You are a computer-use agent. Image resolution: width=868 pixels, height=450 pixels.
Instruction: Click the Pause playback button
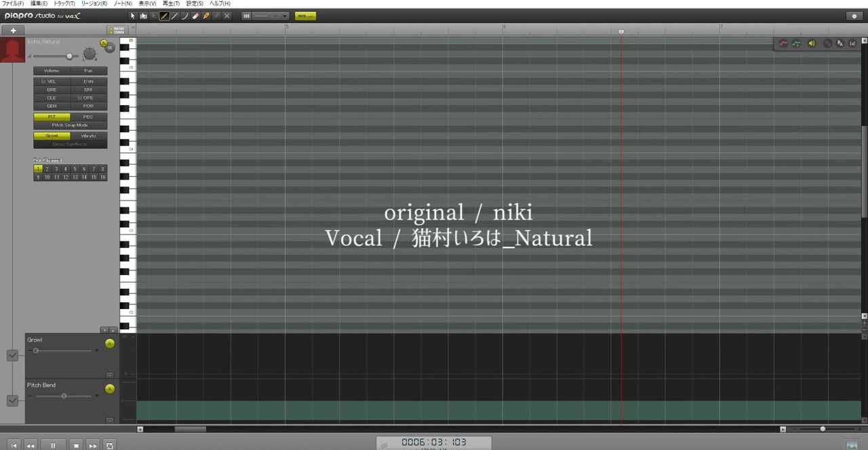coord(53,445)
